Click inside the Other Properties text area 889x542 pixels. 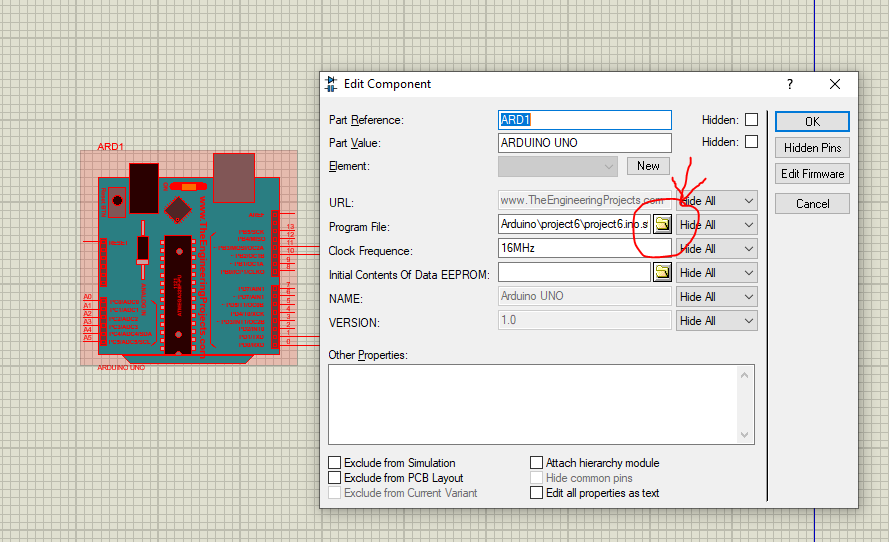(533, 404)
